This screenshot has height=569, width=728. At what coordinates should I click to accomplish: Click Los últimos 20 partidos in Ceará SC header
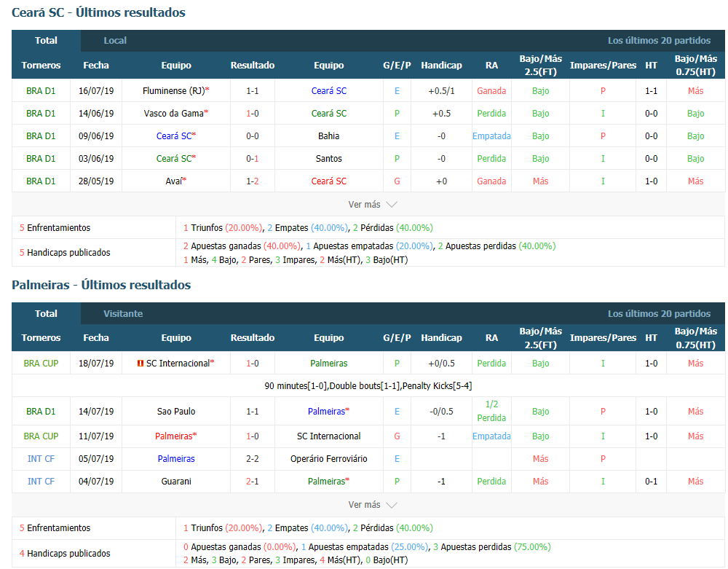tap(660, 40)
